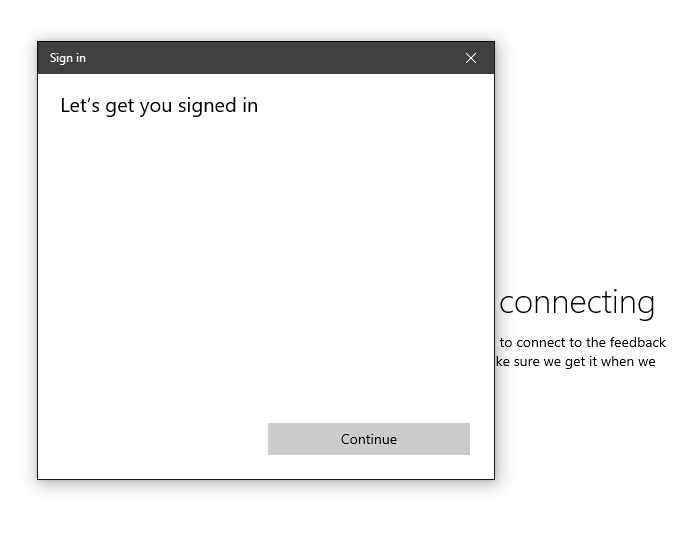This screenshot has width=675, height=533.
Task: Click the "Sign in" title text
Action: [68, 58]
